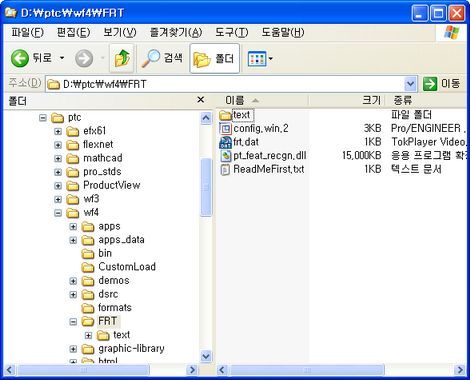This screenshot has width=470, height=380.
Task: Select ProductView folder in tree
Action: point(111,185)
